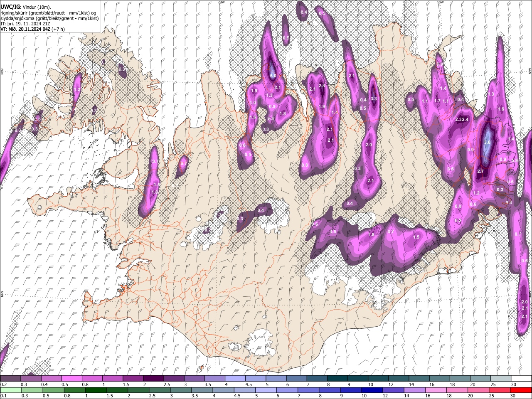Click the dark teal swatch labelled 8 in top legend
Screen dimensions: 532x399
(337, 378)
